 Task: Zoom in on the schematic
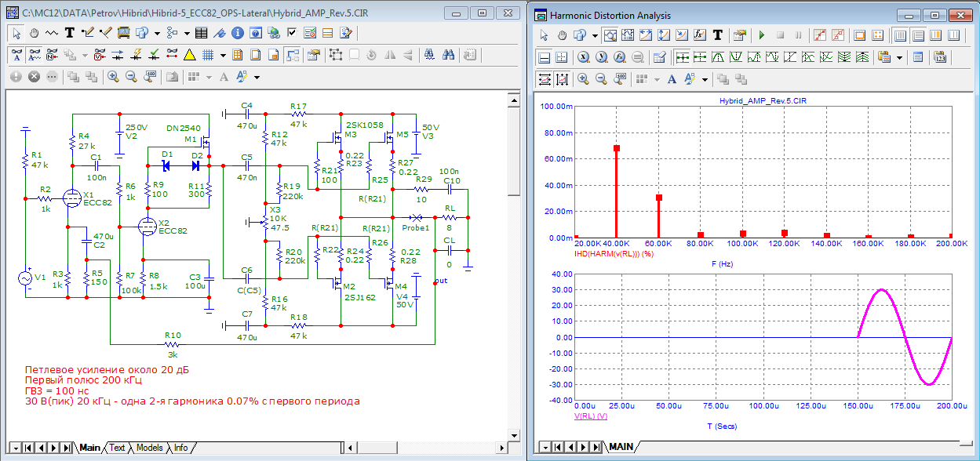click(113, 77)
